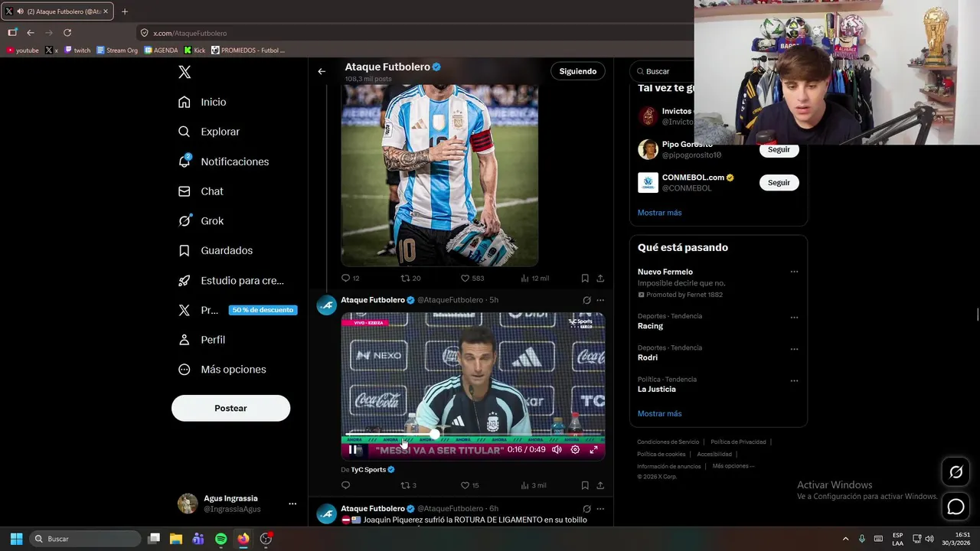Open the La Justicia trending topic
Screen dimensions: 980x551
657,389
